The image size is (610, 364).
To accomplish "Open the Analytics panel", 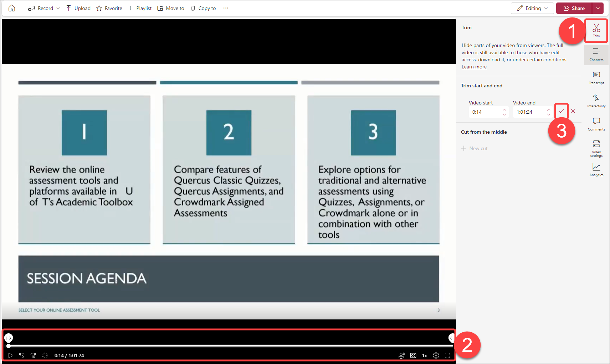I will pos(596,170).
